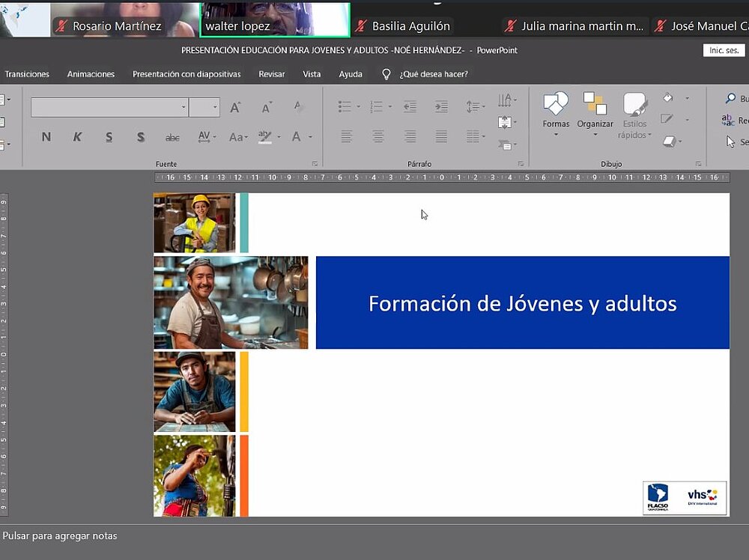Image resolution: width=749 pixels, height=560 pixels.
Task: Click the decrease indent icon
Action: (x=410, y=107)
